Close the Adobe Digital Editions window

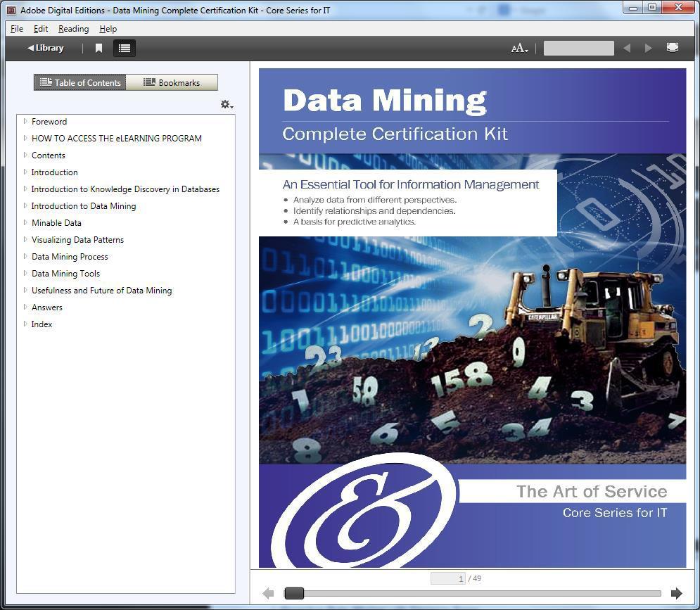pos(678,7)
